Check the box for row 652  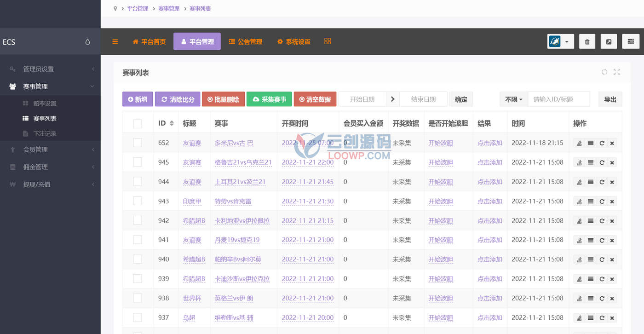138,143
